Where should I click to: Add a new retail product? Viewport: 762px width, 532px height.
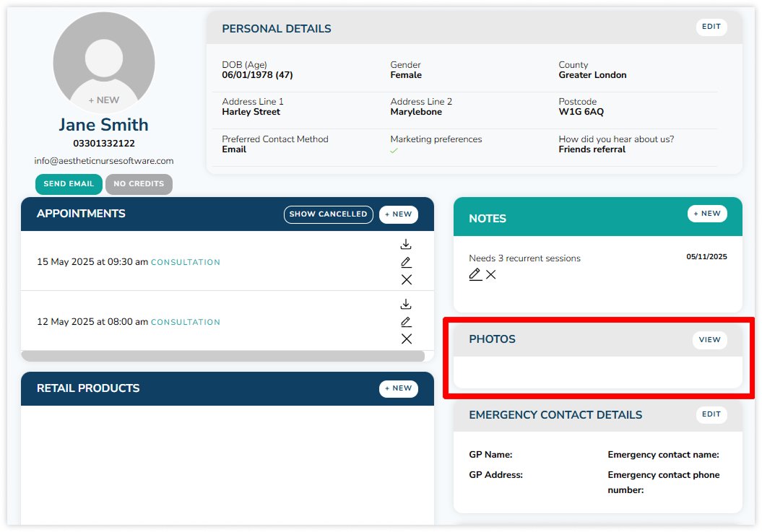click(398, 388)
